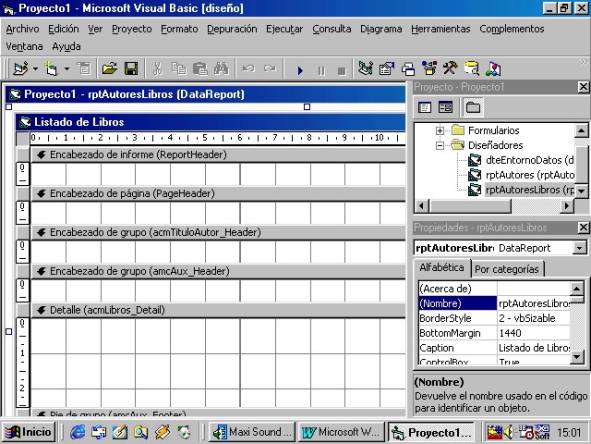Click the Add Standard EXE project toolbar icon

coord(21,69)
